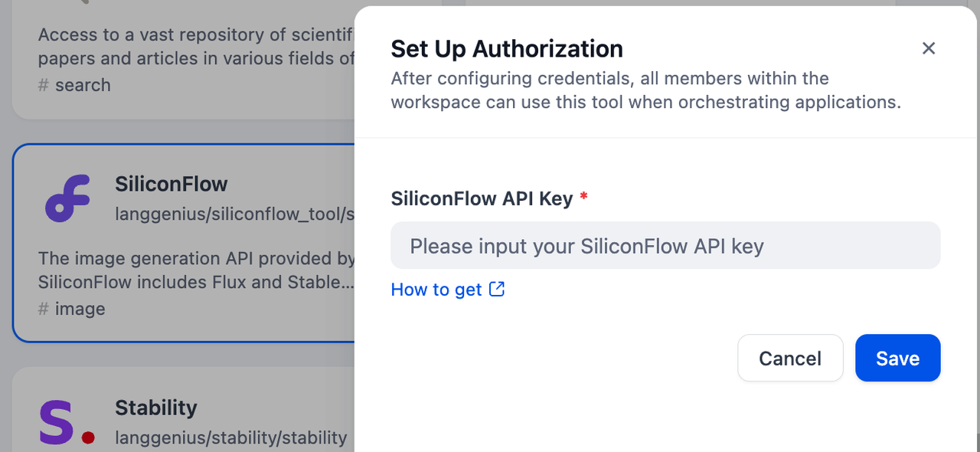Save the authorization credentials
980x452 pixels.
point(897,358)
